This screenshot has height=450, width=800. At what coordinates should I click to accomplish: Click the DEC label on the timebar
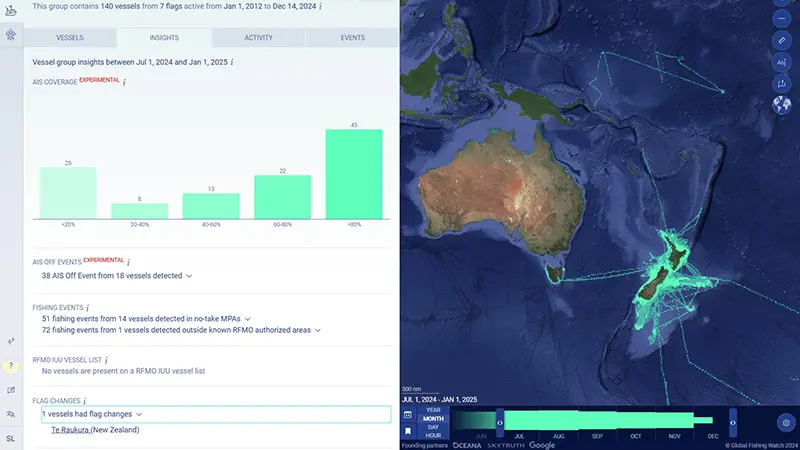tap(713, 436)
